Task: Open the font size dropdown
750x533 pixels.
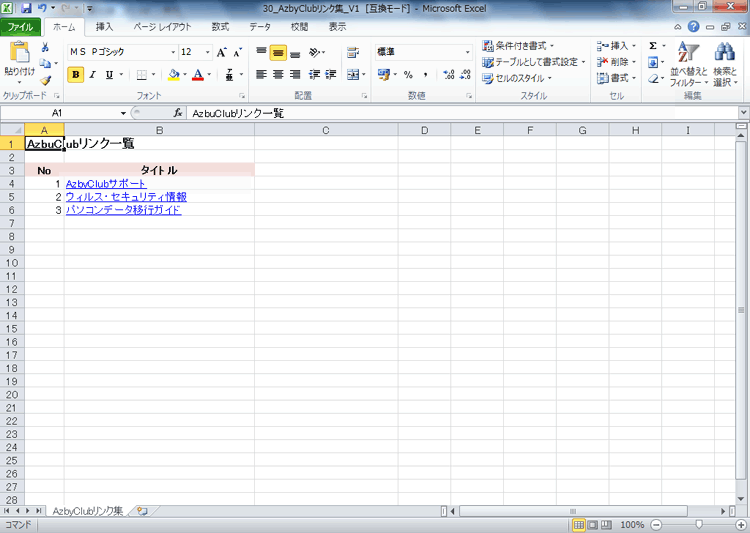Action: (207, 52)
